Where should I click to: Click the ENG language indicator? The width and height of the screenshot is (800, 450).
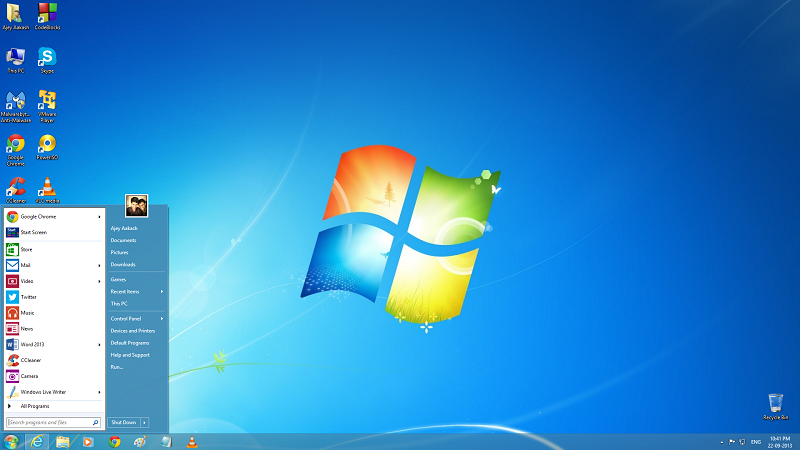756,442
